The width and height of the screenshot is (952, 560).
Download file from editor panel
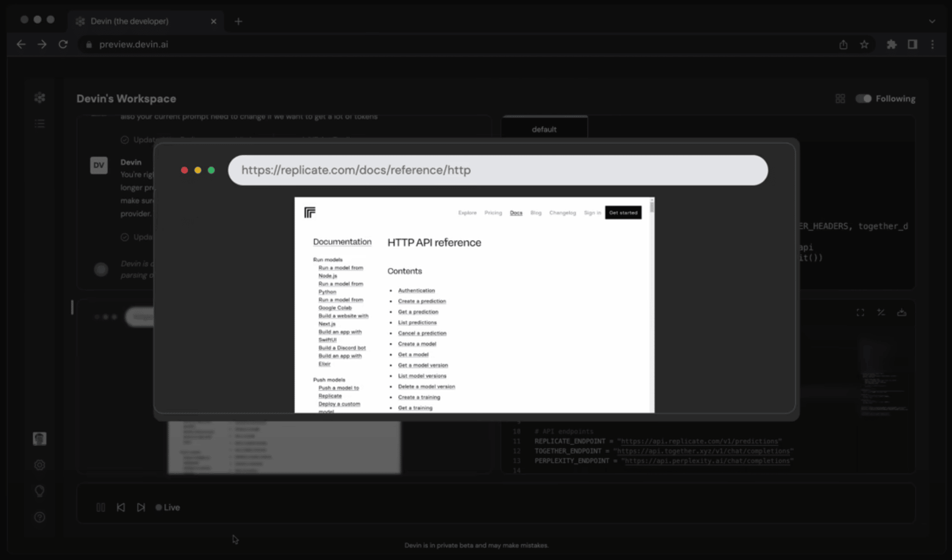[901, 312]
